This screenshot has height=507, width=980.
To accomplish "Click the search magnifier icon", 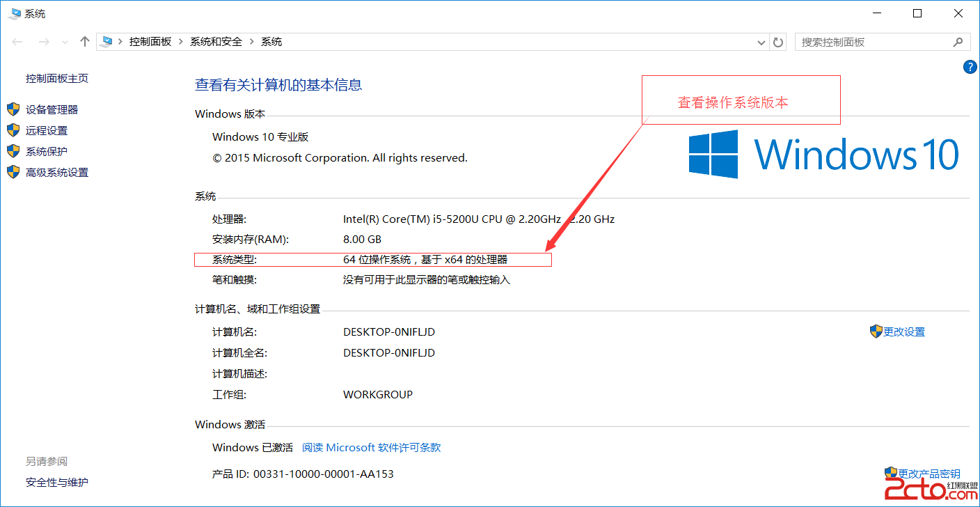I will [958, 42].
